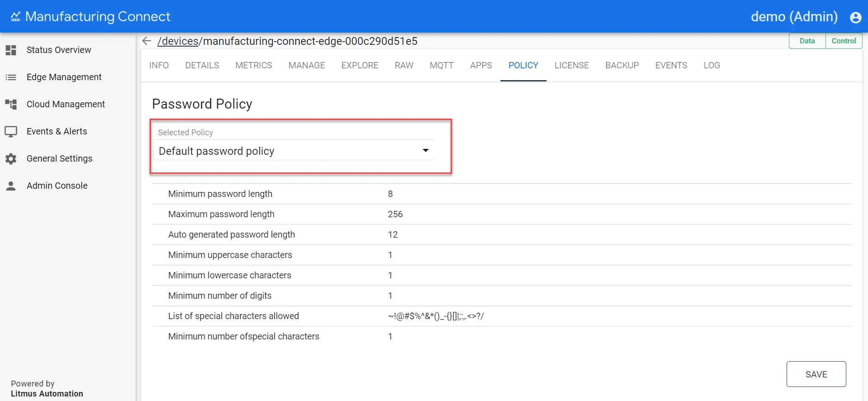Open the BACKUP tab
Screen dimensions: 868x401
622,66
